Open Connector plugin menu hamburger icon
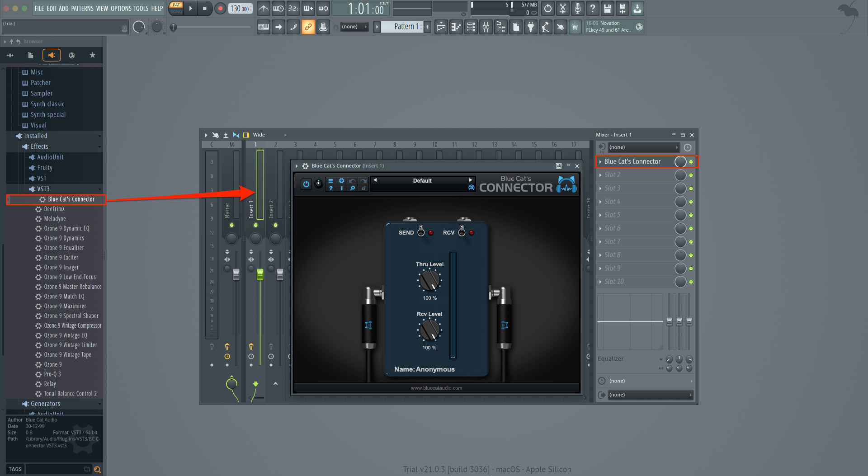868x476 pixels. [330, 180]
